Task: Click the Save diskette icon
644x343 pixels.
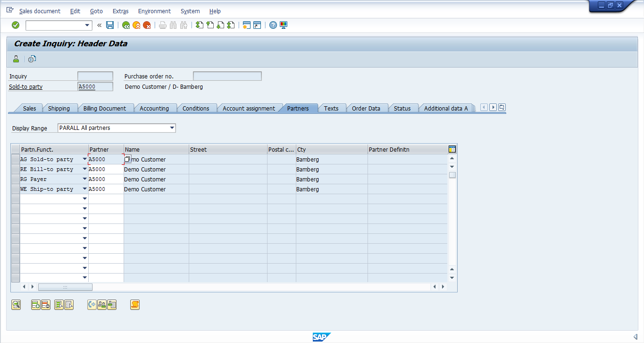Action: [110, 25]
